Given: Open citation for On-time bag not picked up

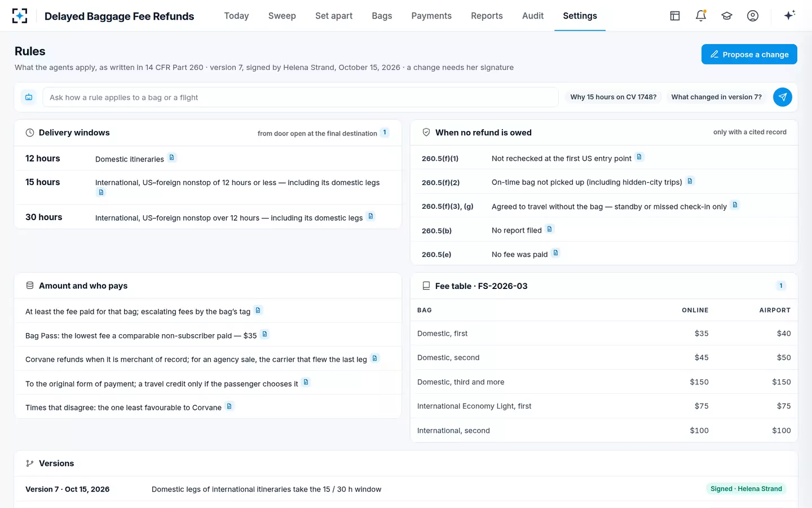Looking at the screenshot, I should 690,181.
